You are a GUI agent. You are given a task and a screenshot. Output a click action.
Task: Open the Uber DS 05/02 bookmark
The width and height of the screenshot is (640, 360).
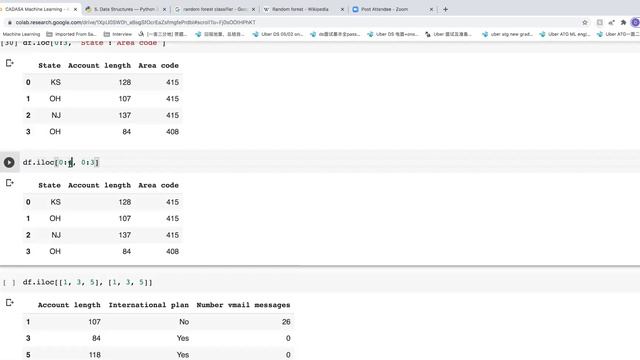pos(278,34)
